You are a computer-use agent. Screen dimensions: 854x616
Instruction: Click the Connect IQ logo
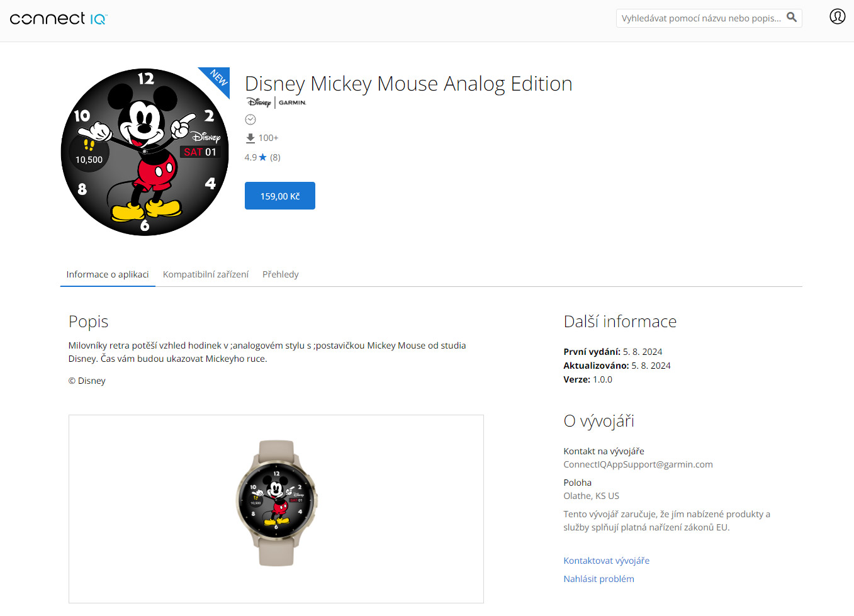click(59, 18)
